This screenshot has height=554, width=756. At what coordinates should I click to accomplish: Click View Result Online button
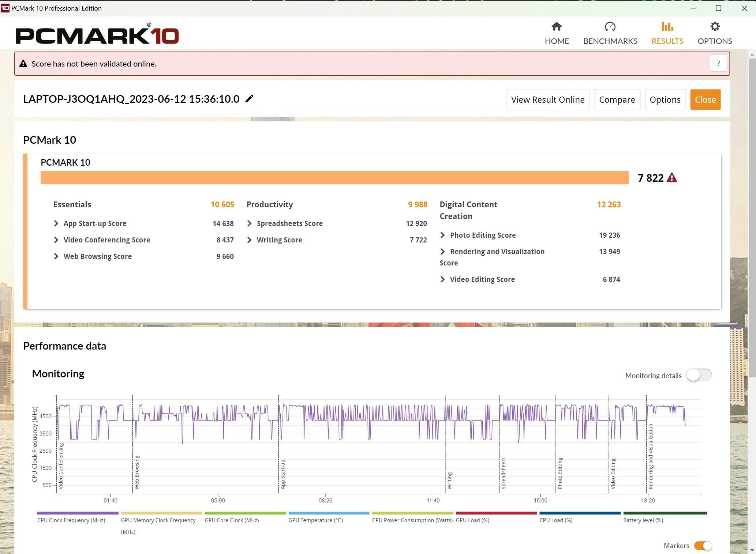[x=548, y=99]
